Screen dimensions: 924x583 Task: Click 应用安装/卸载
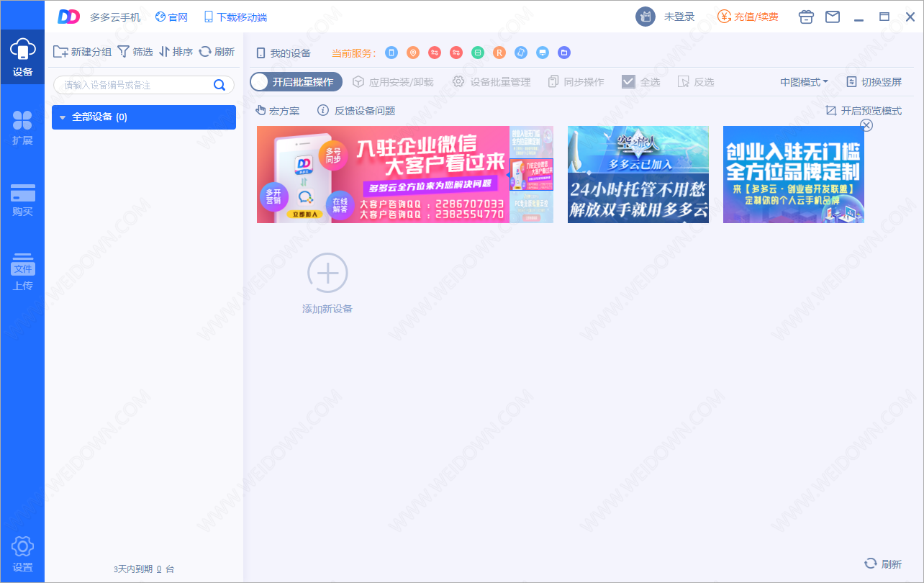point(393,82)
